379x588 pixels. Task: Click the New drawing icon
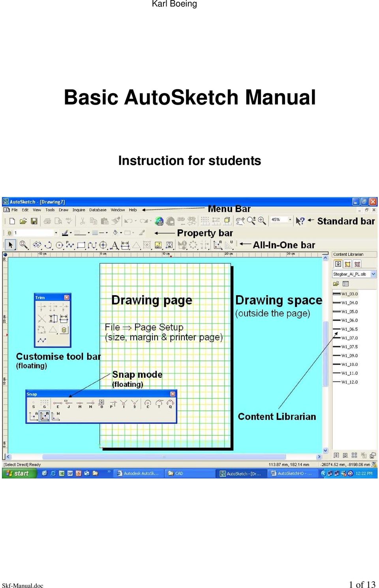[x=12, y=221]
